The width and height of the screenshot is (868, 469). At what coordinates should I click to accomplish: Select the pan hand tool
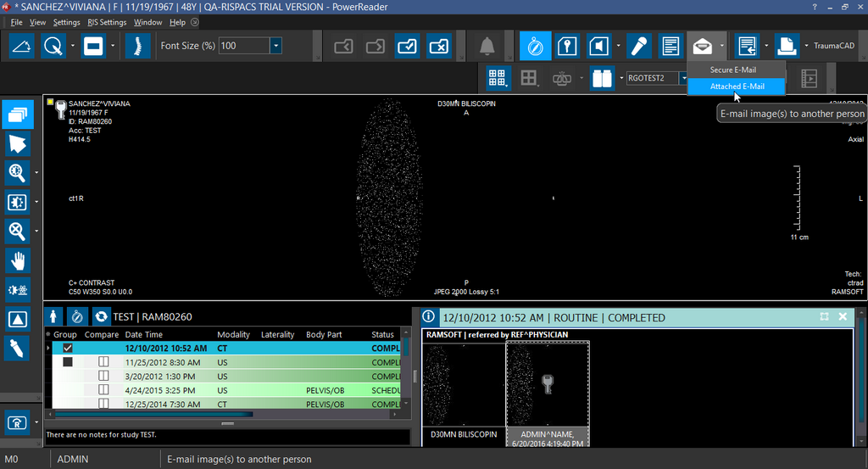[18, 260]
